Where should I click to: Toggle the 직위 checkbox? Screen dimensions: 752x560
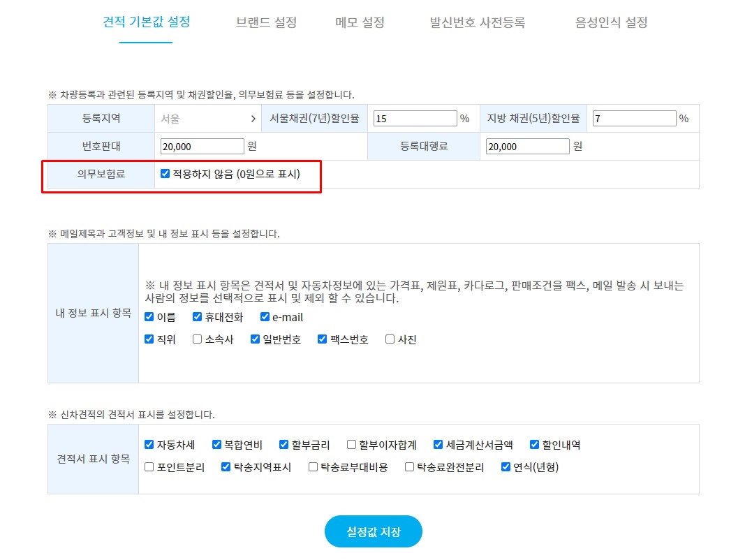pos(149,339)
